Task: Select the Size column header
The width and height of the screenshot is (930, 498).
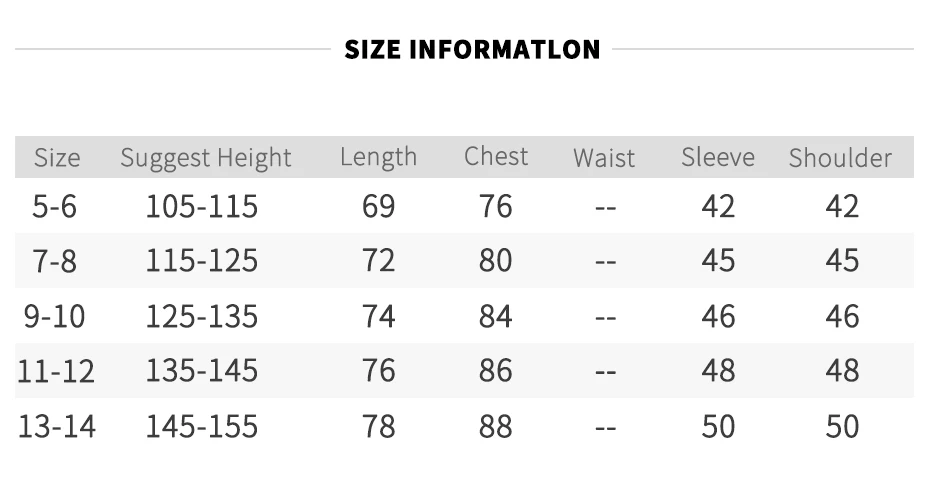Action: 57,158
